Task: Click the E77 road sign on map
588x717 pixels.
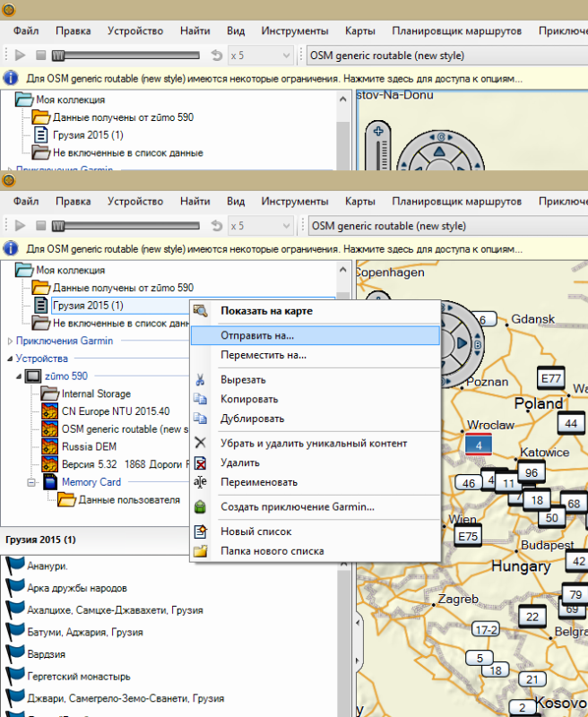Action: point(550,378)
